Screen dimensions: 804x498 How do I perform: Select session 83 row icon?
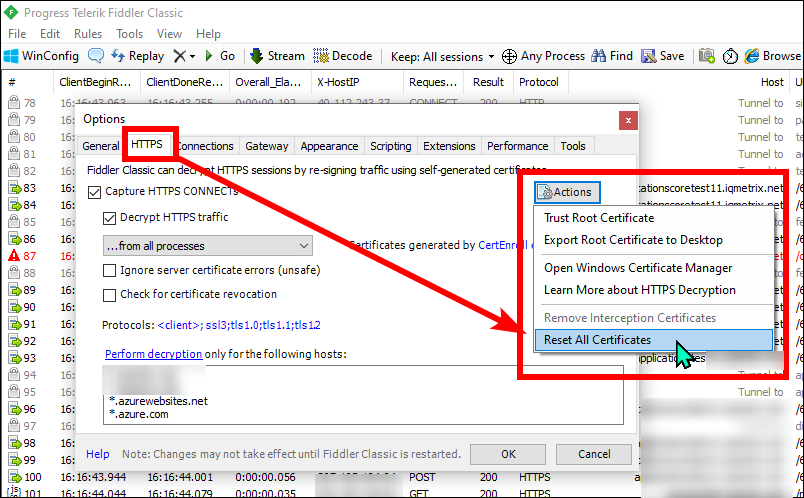coord(14,188)
